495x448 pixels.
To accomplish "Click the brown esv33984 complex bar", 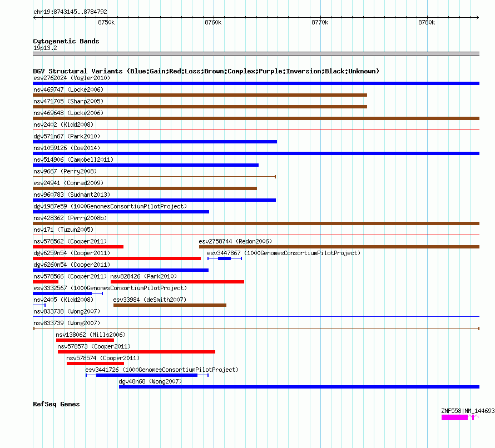I will (170, 305).
